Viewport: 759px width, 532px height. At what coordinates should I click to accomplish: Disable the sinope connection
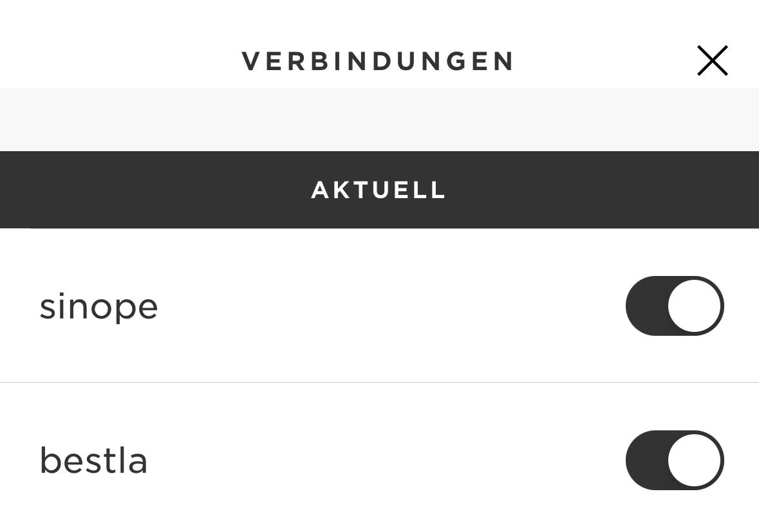[x=675, y=306]
